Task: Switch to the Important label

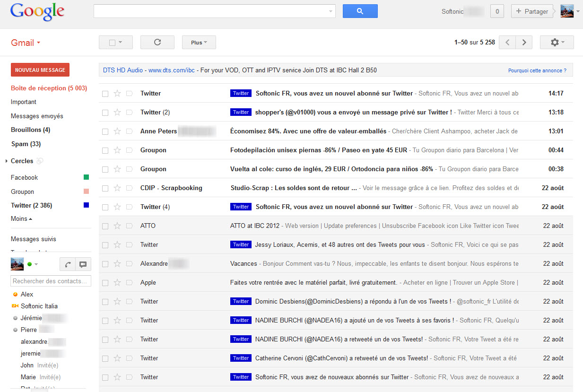Action: pyautogui.click(x=23, y=102)
